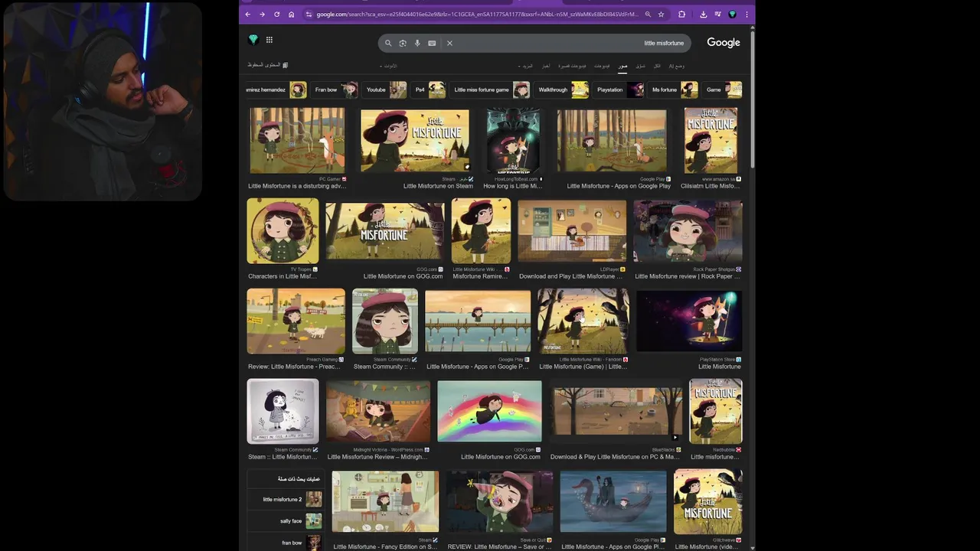
Task: Open the amazon.sa Little Misfortune image
Action: (710, 140)
